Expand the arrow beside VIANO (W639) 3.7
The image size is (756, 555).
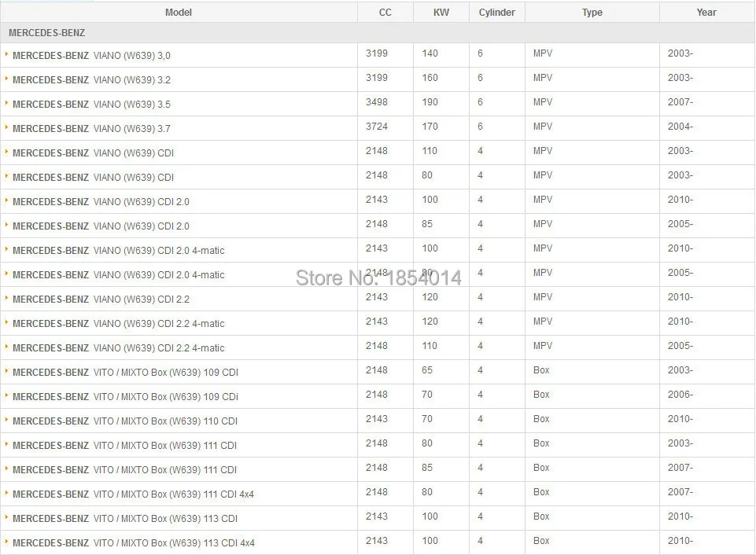coord(6,127)
